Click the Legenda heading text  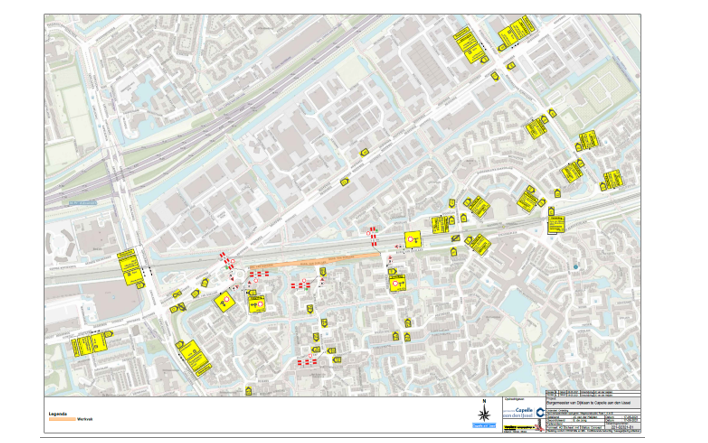pyautogui.click(x=58, y=413)
